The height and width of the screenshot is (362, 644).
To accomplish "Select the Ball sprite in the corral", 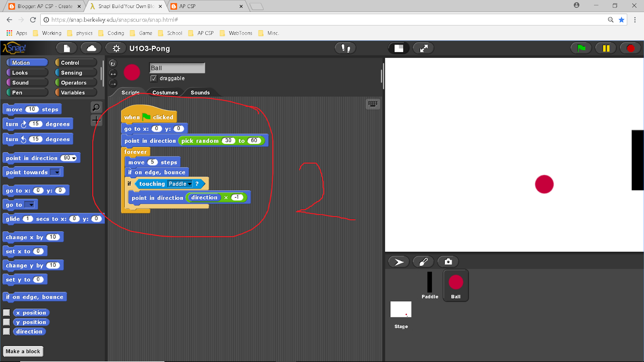I will tap(456, 285).
